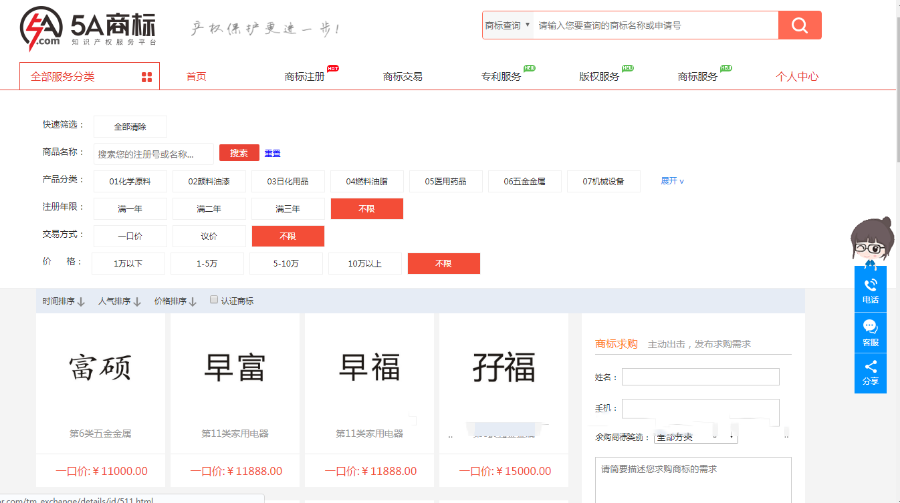900x503 pixels.
Task: Select 一口价 transaction type filter
Action: coord(130,236)
